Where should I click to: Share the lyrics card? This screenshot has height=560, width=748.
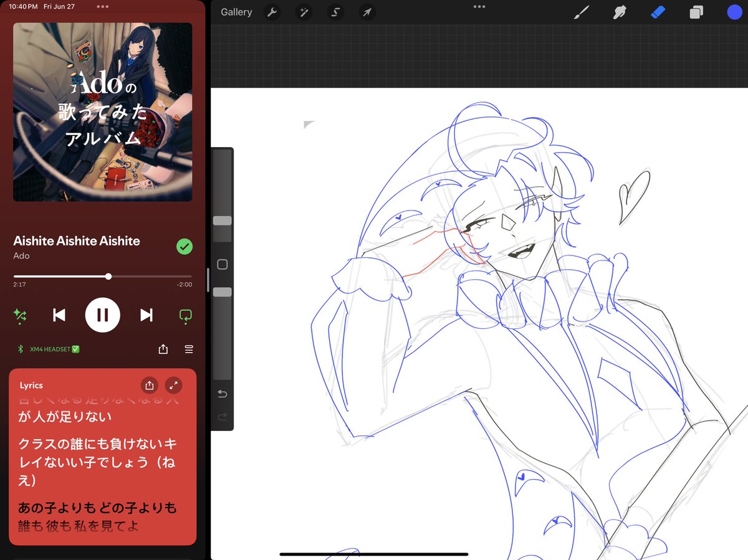[x=150, y=385]
